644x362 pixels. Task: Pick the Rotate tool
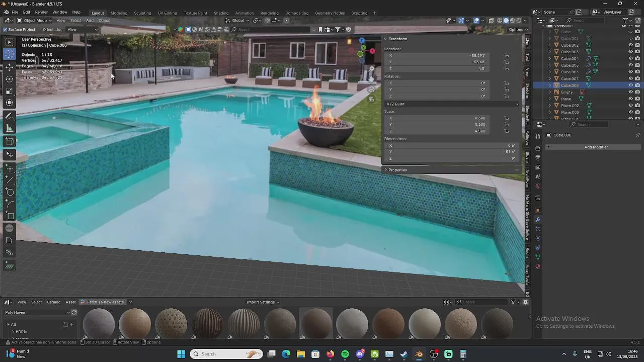pyautogui.click(x=10, y=79)
